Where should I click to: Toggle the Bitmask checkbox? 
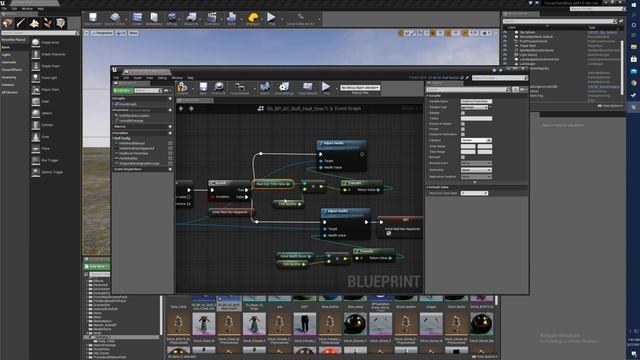[x=463, y=157]
